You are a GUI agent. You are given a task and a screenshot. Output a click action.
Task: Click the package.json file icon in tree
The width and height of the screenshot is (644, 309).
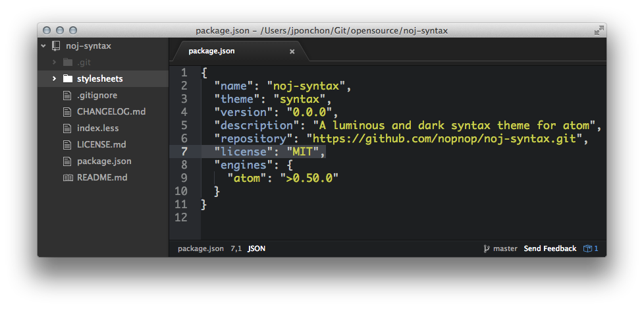point(67,161)
